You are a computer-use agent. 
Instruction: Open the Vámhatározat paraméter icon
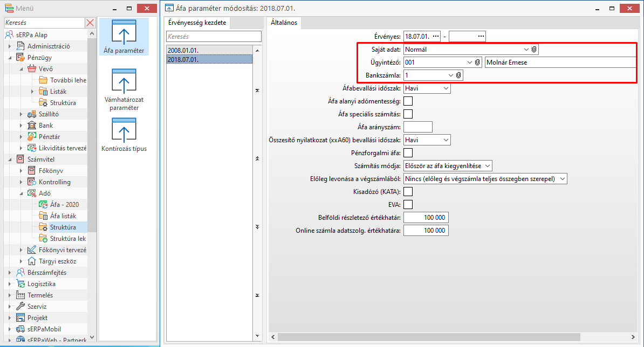point(124,89)
